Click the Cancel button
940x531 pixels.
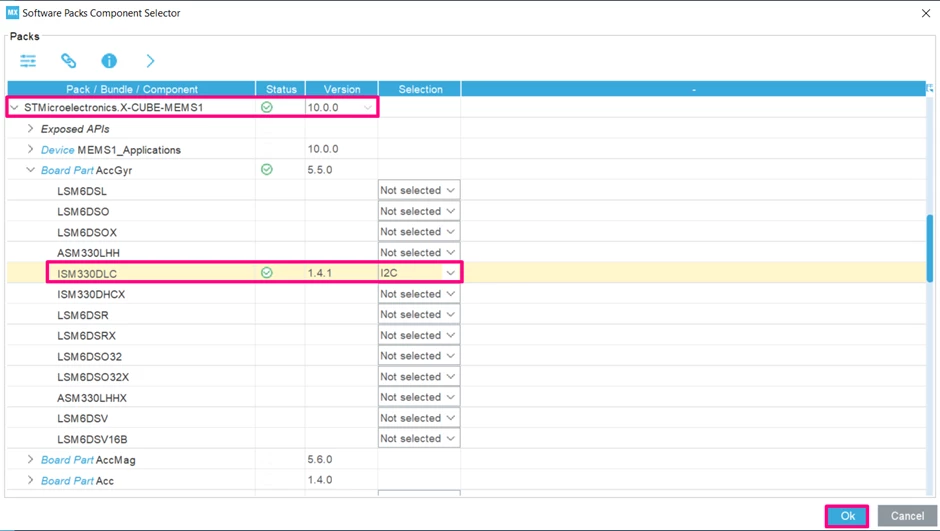tap(907, 515)
